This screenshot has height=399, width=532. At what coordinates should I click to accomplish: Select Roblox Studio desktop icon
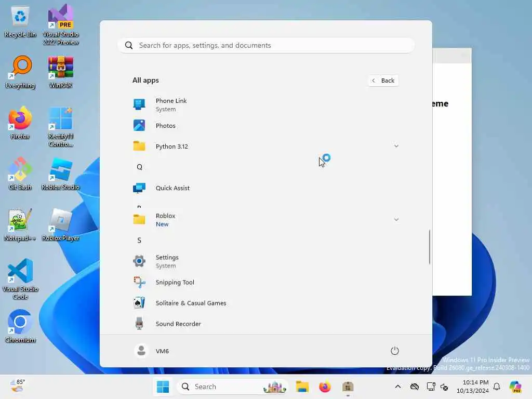point(61,174)
